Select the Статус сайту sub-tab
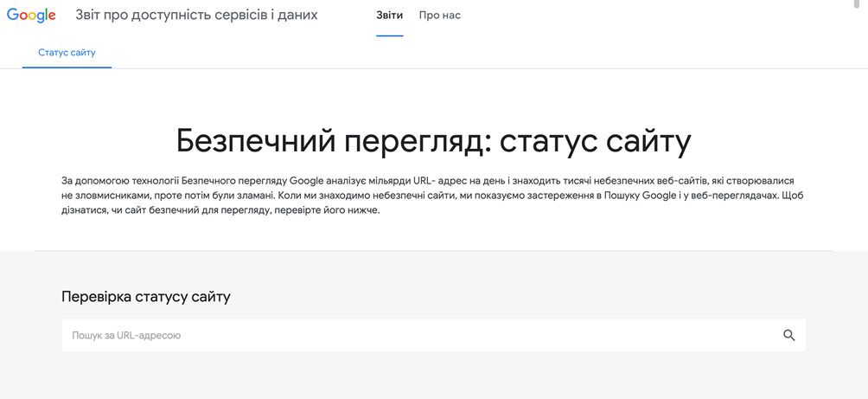The height and width of the screenshot is (399, 868). tap(67, 53)
